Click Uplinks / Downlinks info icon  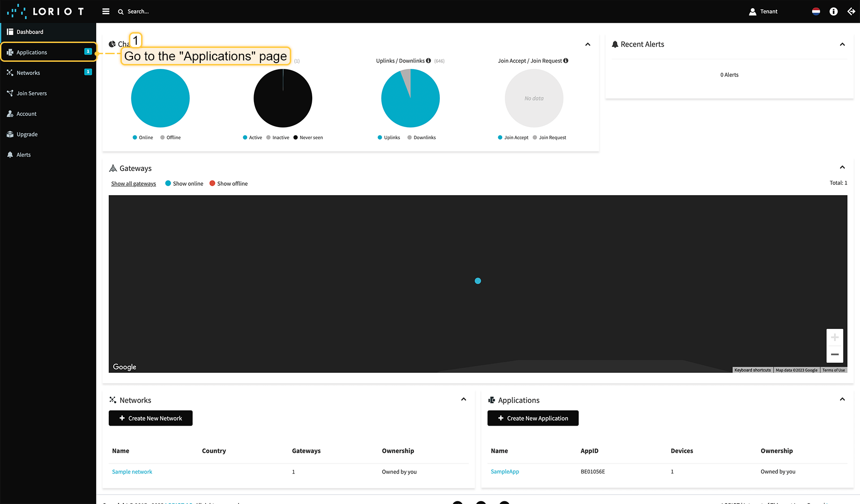point(429,61)
